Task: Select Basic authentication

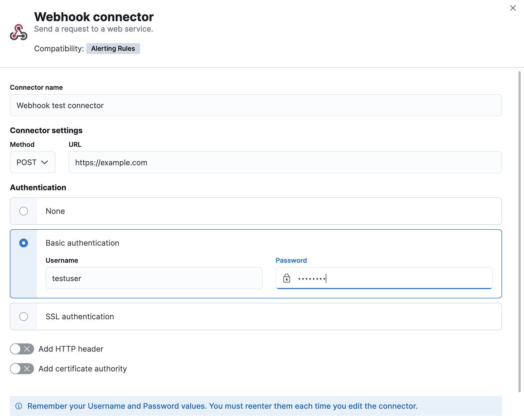Action: (24, 243)
